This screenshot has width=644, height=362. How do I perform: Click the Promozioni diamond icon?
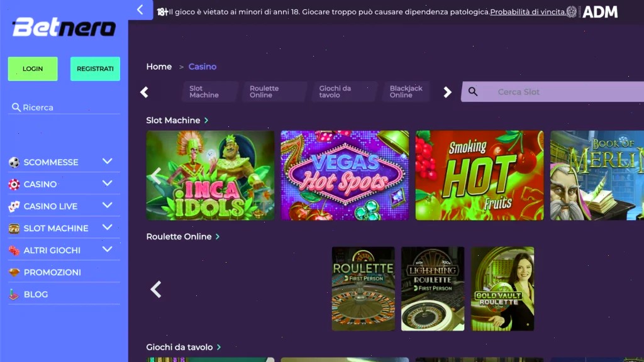(x=14, y=272)
